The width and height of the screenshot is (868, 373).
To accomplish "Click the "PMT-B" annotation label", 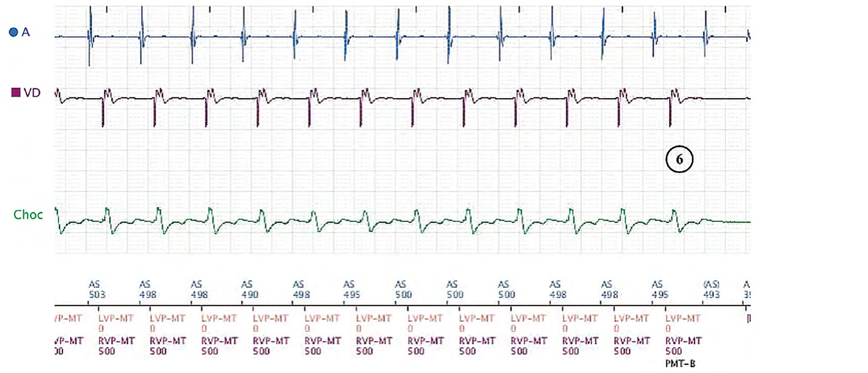I will (680, 364).
